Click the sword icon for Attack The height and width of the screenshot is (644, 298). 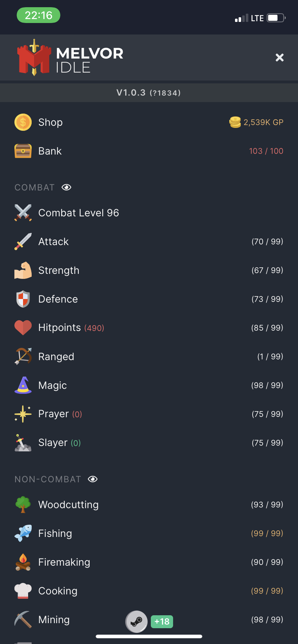click(x=23, y=241)
